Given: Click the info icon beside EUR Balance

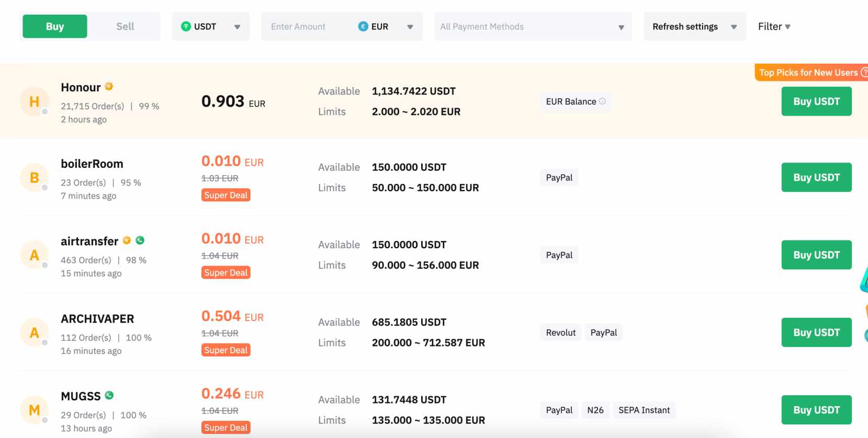Looking at the screenshot, I should pyautogui.click(x=602, y=101).
